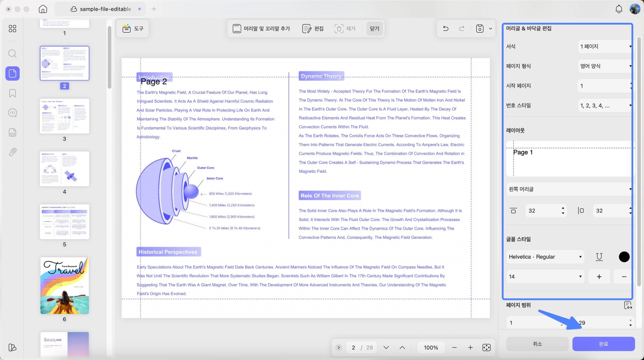This screenshot has height=360, width=644.
Task: Open notifications bell icon
Action: point(619,9)
